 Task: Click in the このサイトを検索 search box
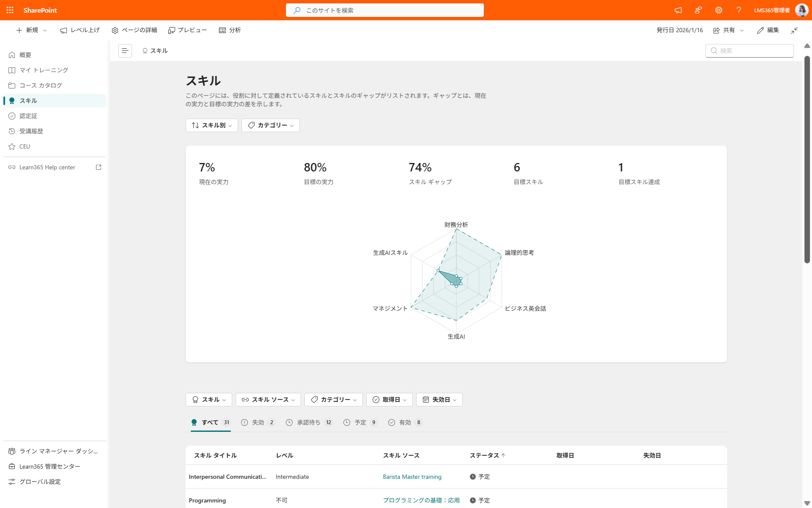tap(385, 10)
